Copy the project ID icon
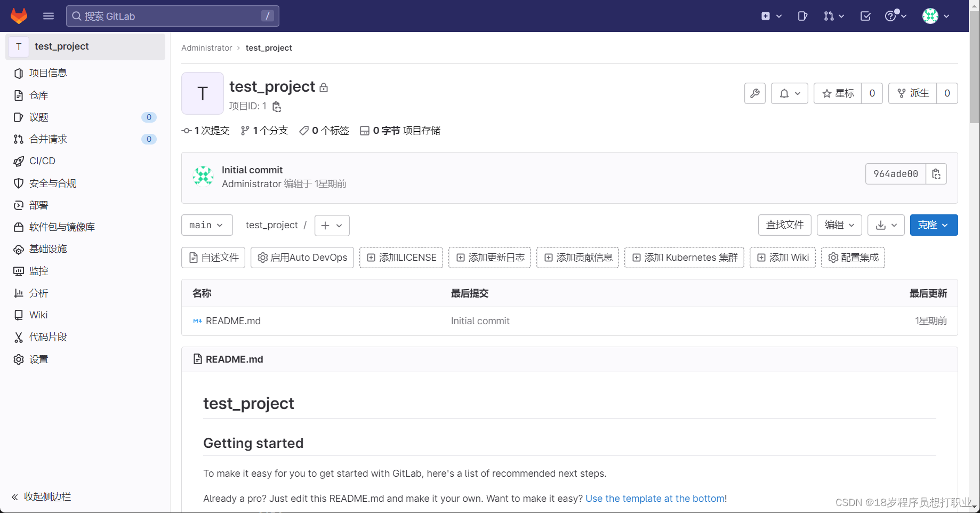Screen dimensions: 980x513 (276, 107)
